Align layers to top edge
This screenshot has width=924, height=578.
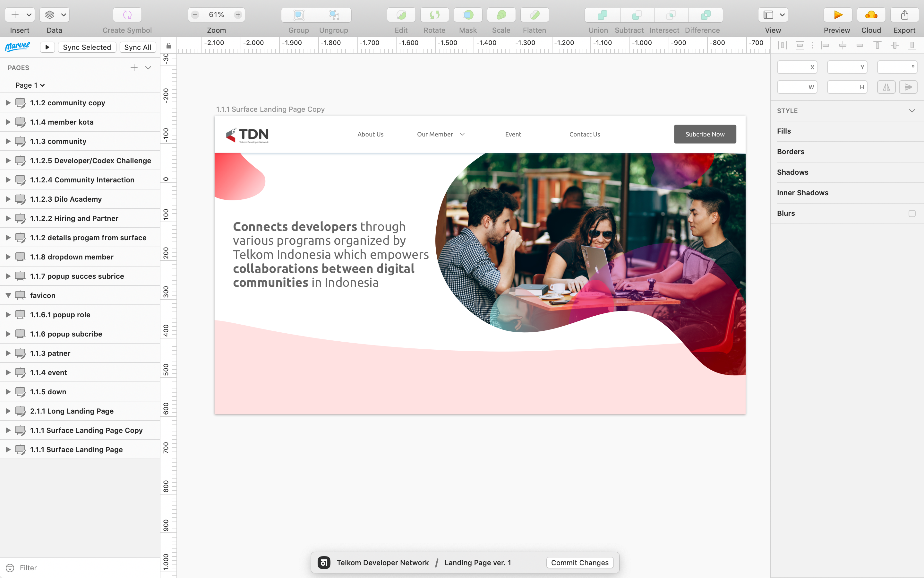click(877, 46)
